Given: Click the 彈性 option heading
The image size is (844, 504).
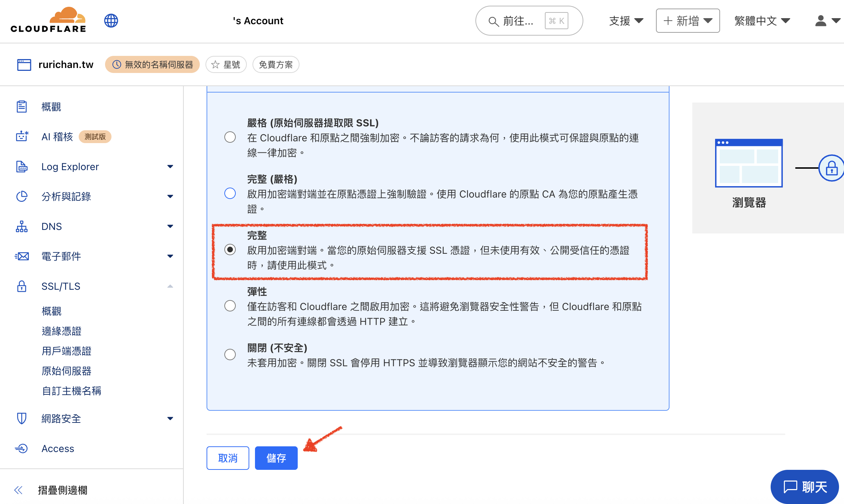Looking at the screenshot, I should (x=257, y=292).
